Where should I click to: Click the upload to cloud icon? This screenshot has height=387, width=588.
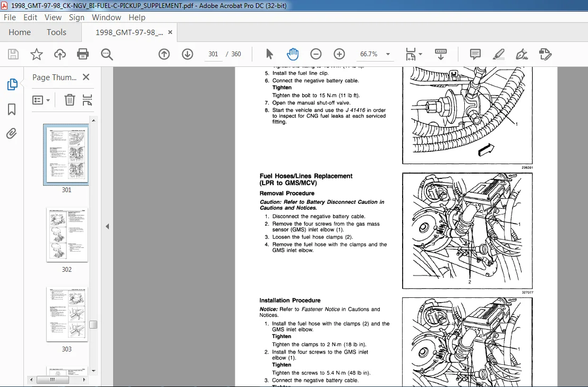[x=60, y=54]
